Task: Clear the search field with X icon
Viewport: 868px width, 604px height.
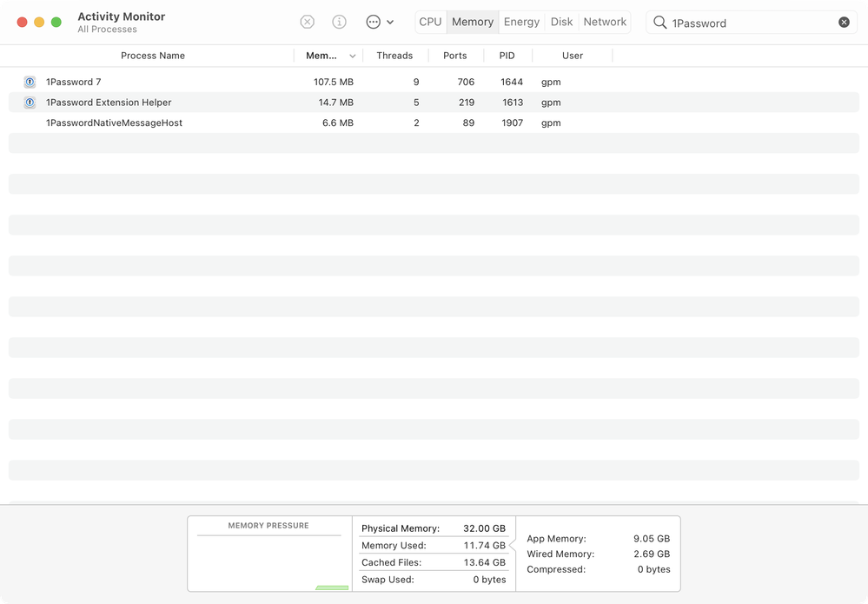Action: click(x=844, y=23)
